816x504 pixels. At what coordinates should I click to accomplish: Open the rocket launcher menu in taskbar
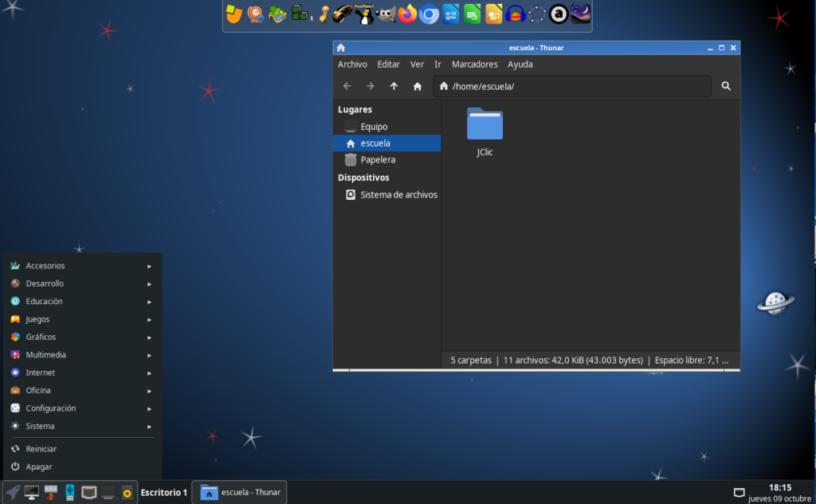(x=13, y=492)
